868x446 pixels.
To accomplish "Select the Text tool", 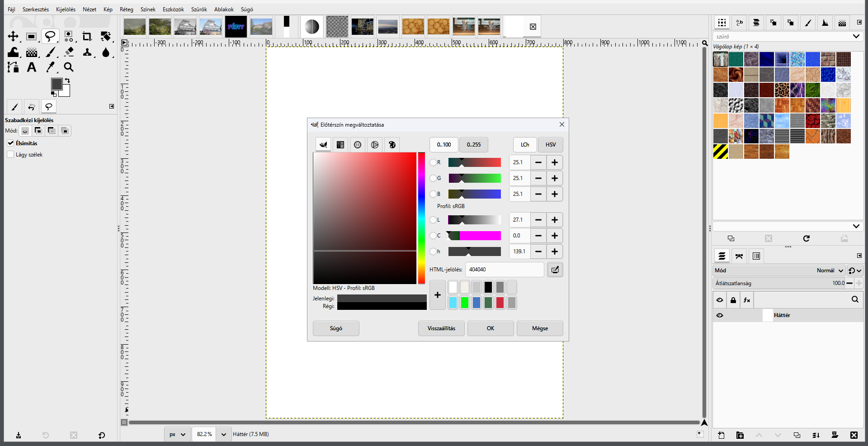I will [x=32, y=67].
